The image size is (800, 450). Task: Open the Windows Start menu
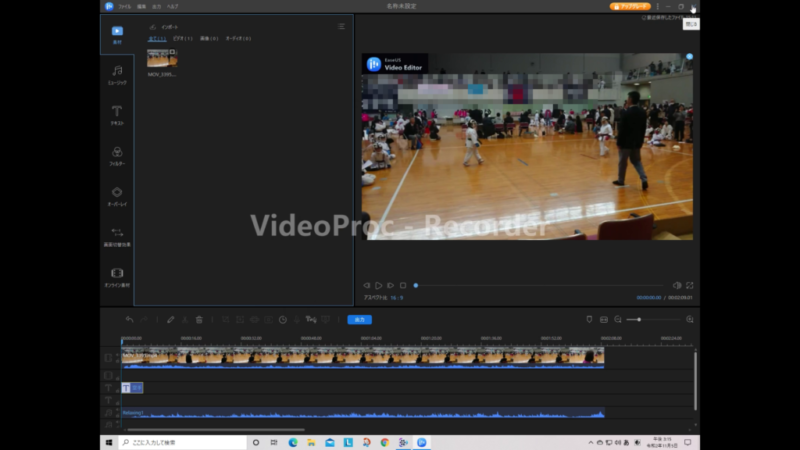point(109,442)
